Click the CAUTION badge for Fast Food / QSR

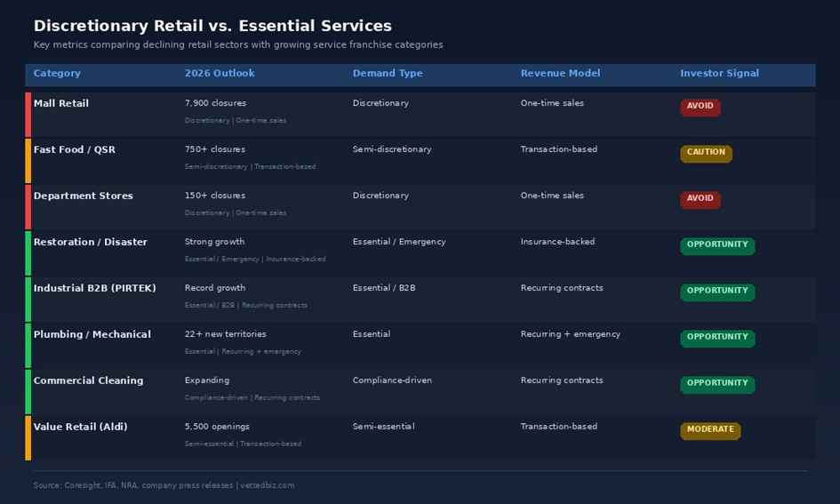tap(706, 153)
